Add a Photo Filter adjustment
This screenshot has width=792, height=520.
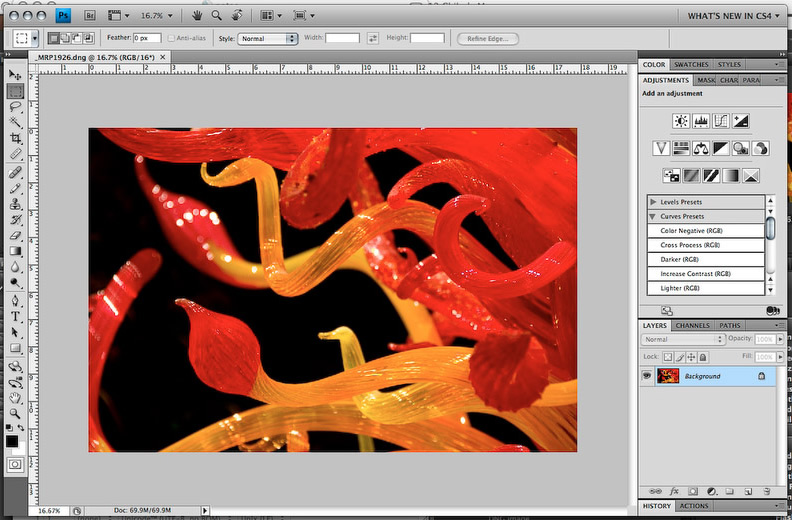tap(740, 148)
